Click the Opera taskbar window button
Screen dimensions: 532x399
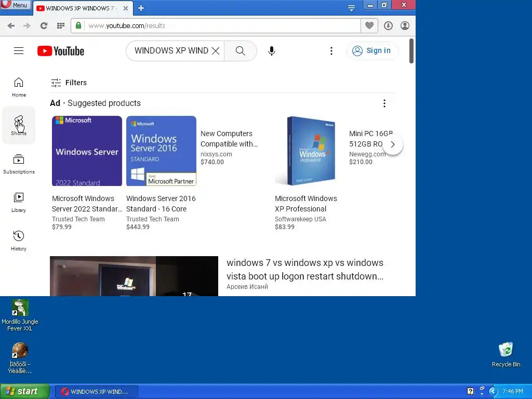[96, 392]
